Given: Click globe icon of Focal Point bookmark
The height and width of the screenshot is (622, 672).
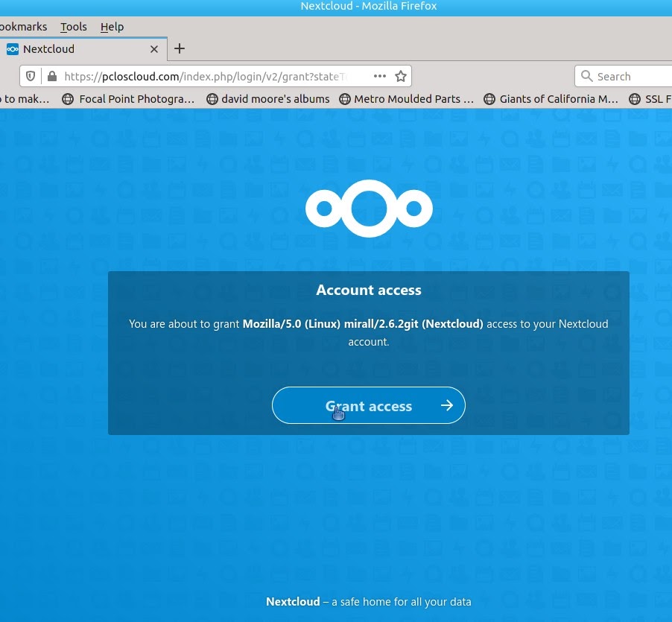Looking at the screenshot, I should click(68, 99).
